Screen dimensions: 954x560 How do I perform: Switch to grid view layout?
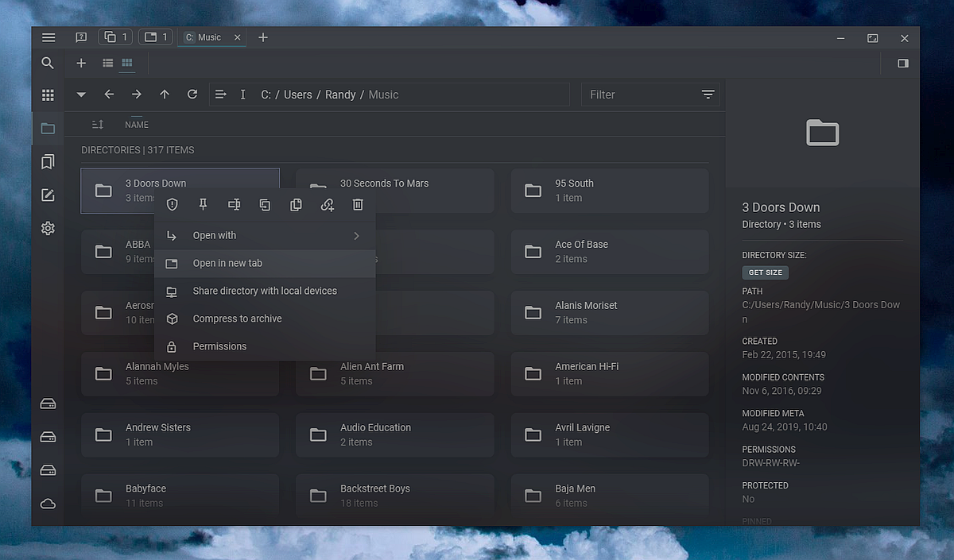(x=127, y=64)
